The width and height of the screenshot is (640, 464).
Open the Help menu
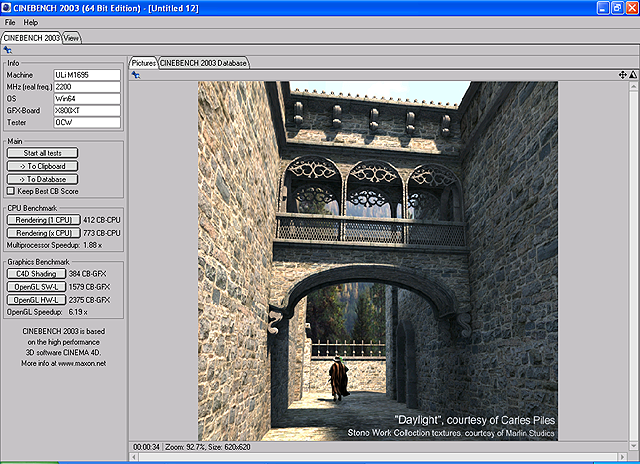click(31, 22)
